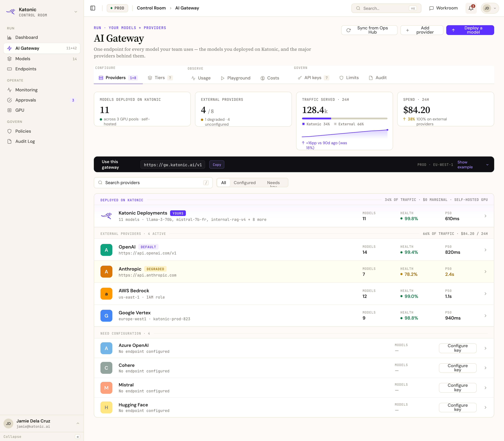Configure key for Hugging Face
The height and width of the screenshot is (441, 504).
click(457, 408)
